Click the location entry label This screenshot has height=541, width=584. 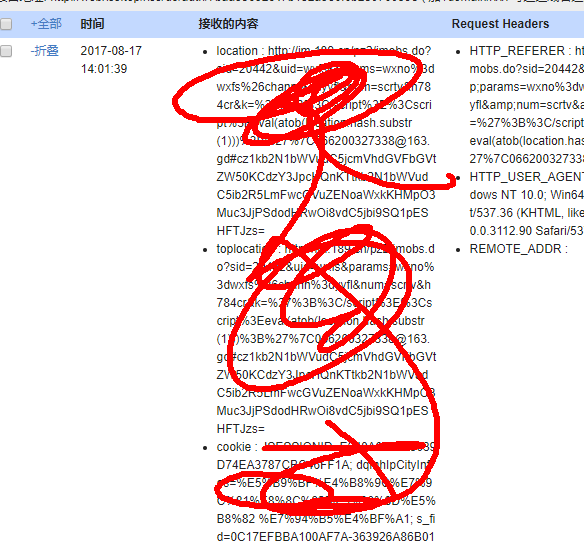click(x=237, y=51)
